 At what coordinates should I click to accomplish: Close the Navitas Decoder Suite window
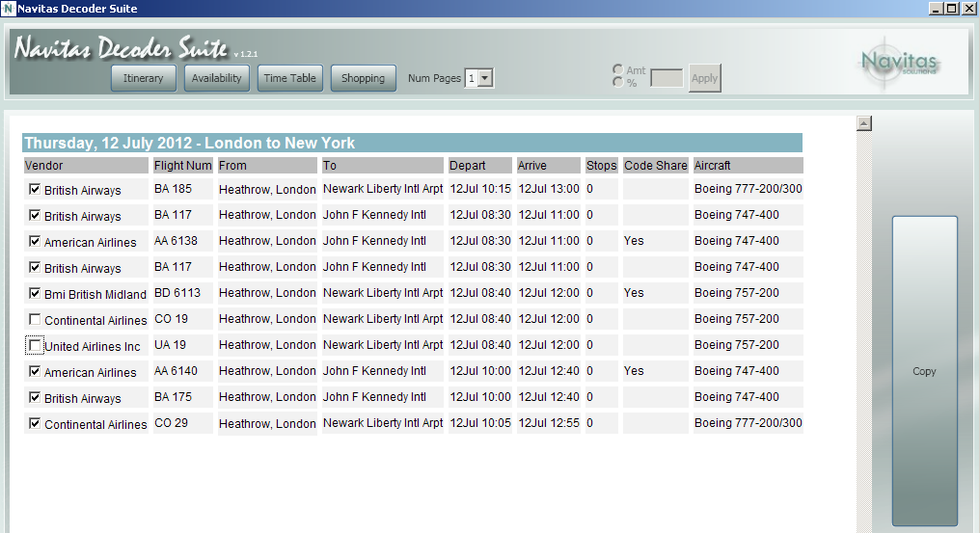[968, 8]
